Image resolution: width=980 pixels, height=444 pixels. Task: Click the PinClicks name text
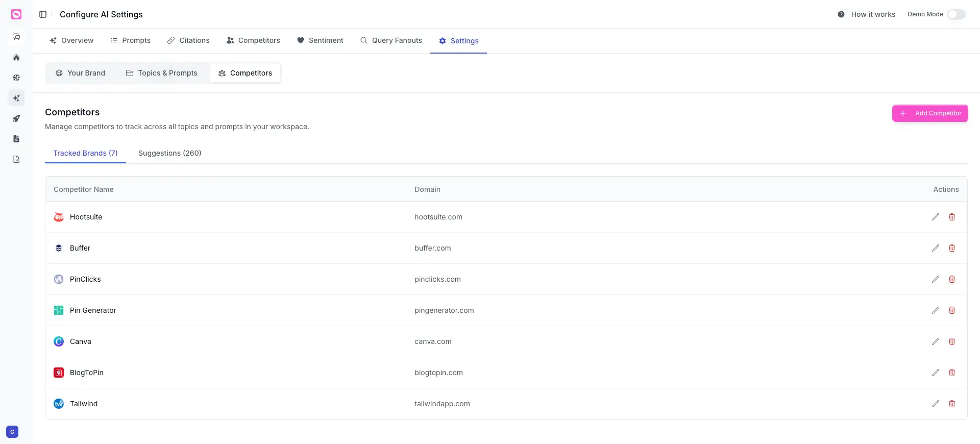tap(85, 279)
